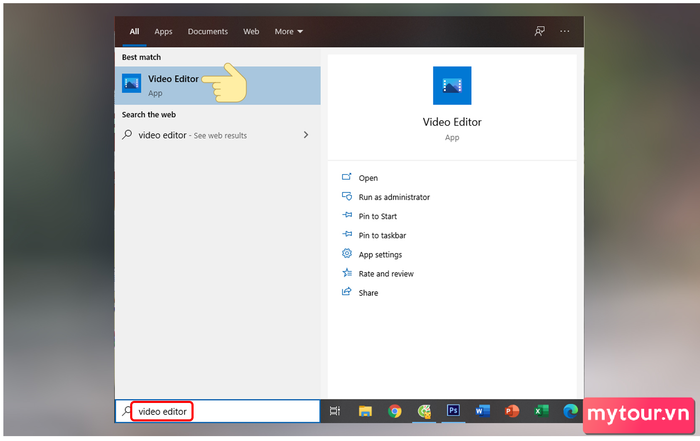Viewport: 700px width, 441px height.
Task: Open the paint palette app on taskbar
Action: (424, 411)
